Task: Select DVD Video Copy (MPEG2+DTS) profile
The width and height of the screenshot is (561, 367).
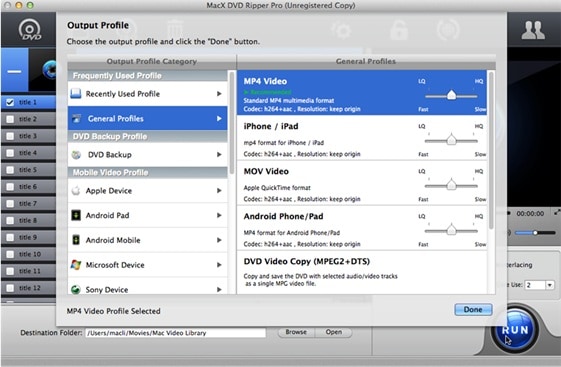Action: click(x=362, y=273)
